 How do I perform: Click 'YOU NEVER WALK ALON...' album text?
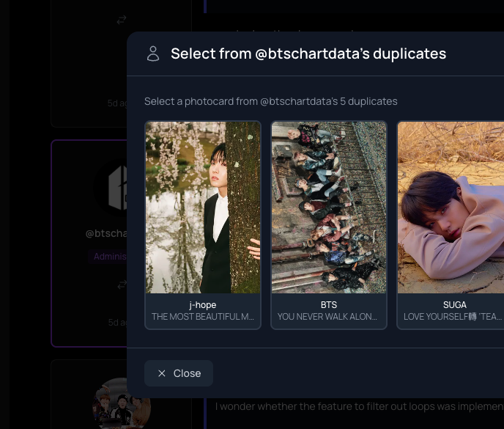(327, 317)
